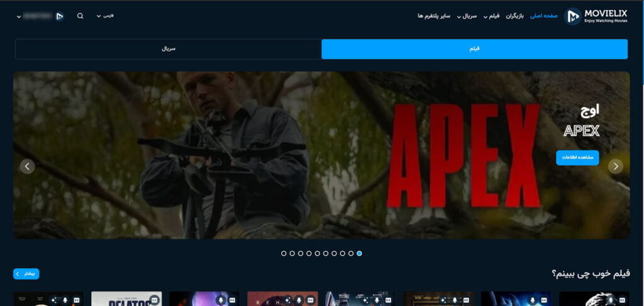Screen dimensions: 644x306
Task: Open the سایر پلتفرم ها navigation link
Action: [434, 16]
